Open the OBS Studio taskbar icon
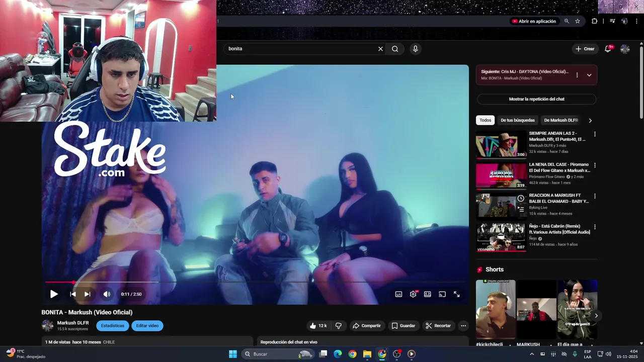644x362 pixels. [396, 354]
